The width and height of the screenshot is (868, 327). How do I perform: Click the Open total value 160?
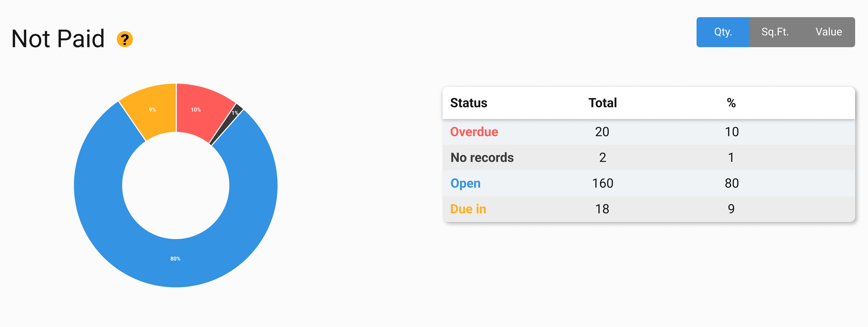pyautogui.click(x=603, y=183)
